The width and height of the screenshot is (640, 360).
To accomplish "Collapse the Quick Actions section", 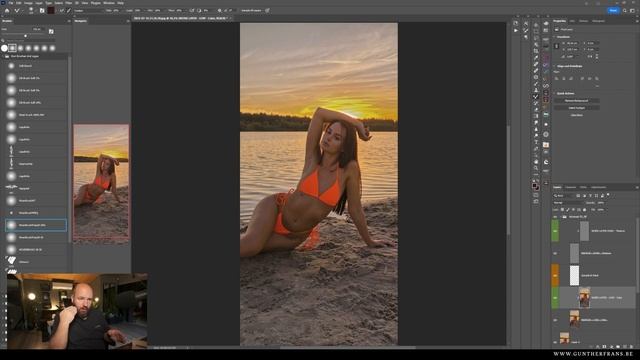I will (x=554, y=93).
